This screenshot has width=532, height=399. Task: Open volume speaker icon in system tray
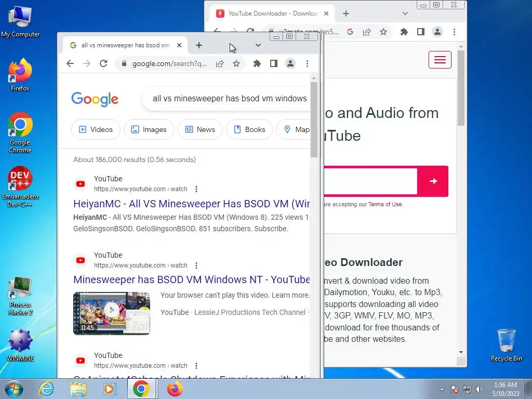(480, 389)
